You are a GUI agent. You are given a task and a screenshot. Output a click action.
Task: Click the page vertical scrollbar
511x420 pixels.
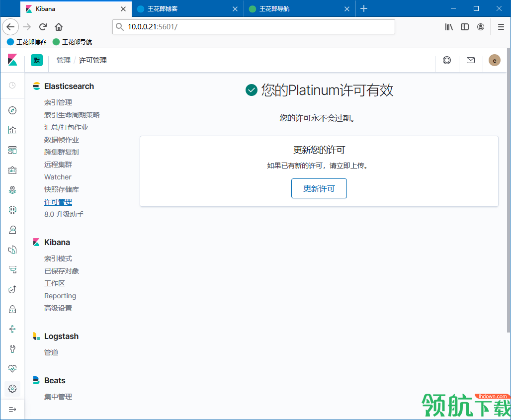509,190
